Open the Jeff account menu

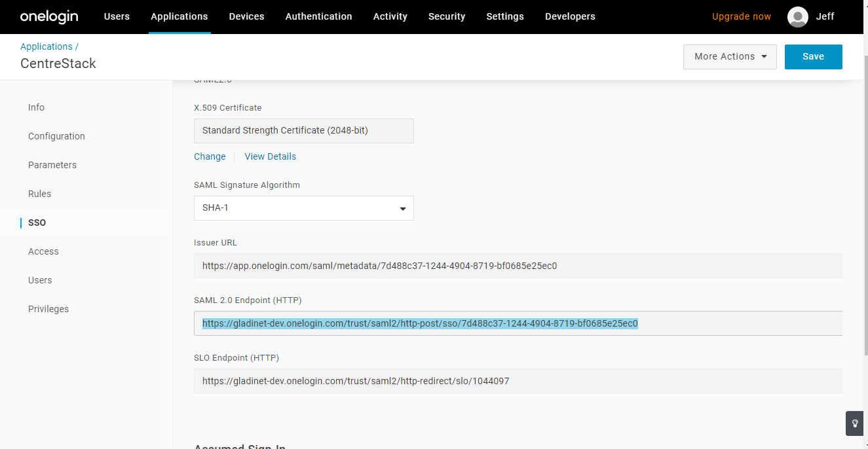tap(825, 16)
